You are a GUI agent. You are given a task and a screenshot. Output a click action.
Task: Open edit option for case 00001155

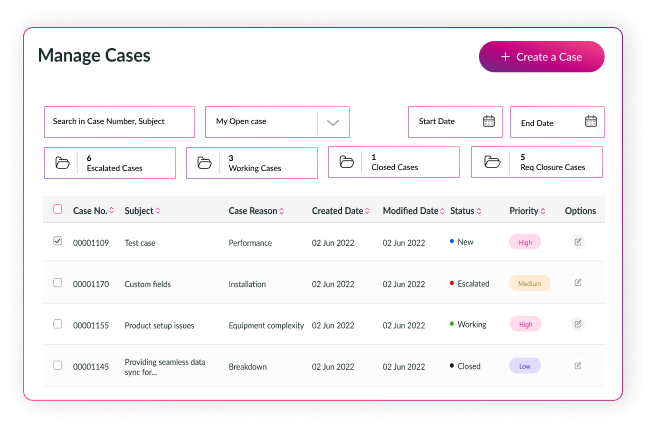578,324
